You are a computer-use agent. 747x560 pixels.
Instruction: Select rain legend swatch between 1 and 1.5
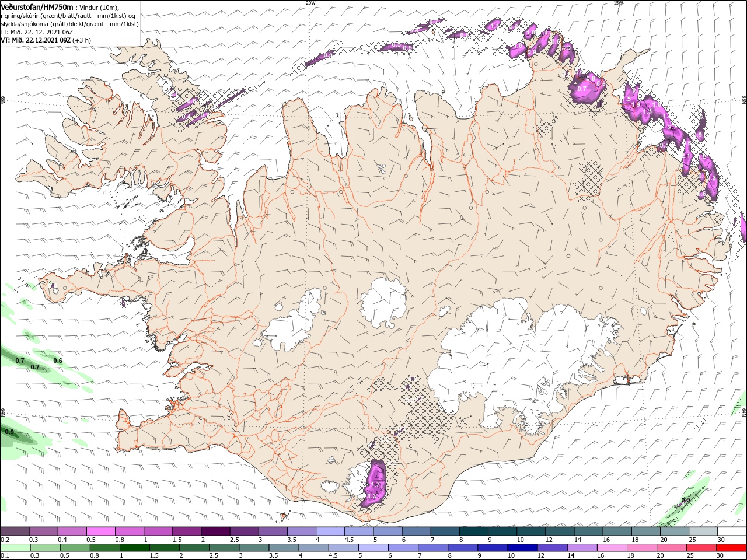click(x=135, y=548)
